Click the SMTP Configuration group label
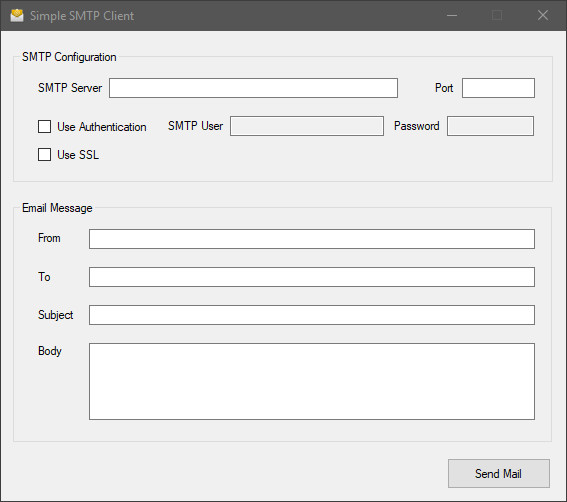Image resolution: width=567 pixels, height=502 pixels. click(69, 57)
